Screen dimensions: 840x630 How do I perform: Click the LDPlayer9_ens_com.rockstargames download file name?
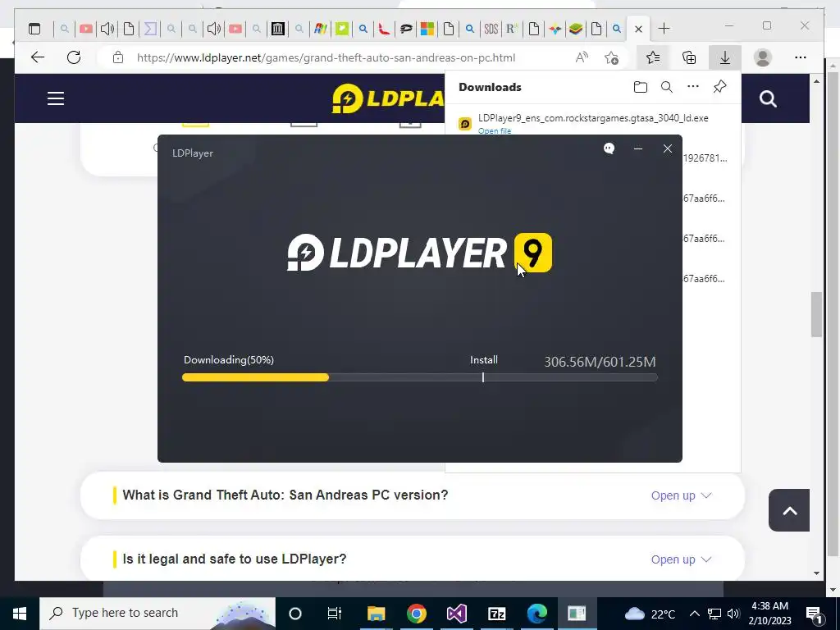[x=593, y=118]
